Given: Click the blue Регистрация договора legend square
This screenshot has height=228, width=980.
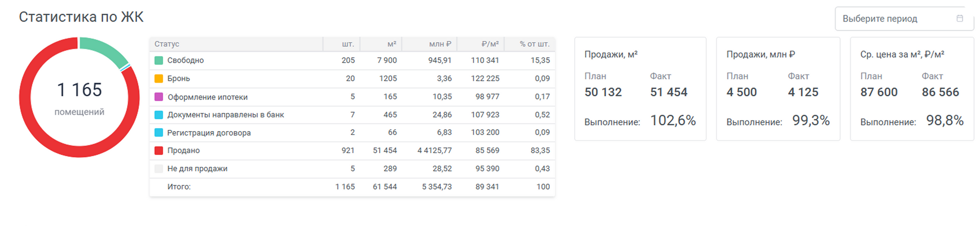Looking at the screenshot, I should 159,133.
